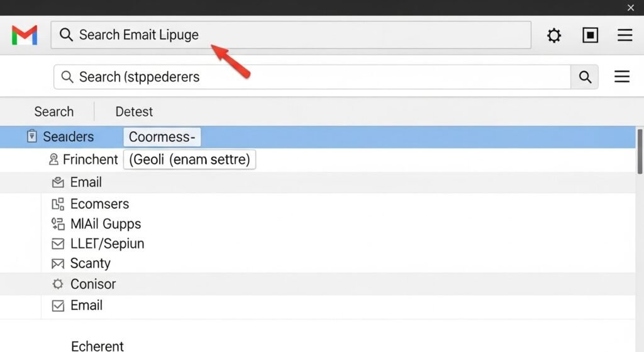The image size is (644, 352).
Task: Click the gear icon beside Conisor
Action: pyautogui.click(x=58, y=284)
